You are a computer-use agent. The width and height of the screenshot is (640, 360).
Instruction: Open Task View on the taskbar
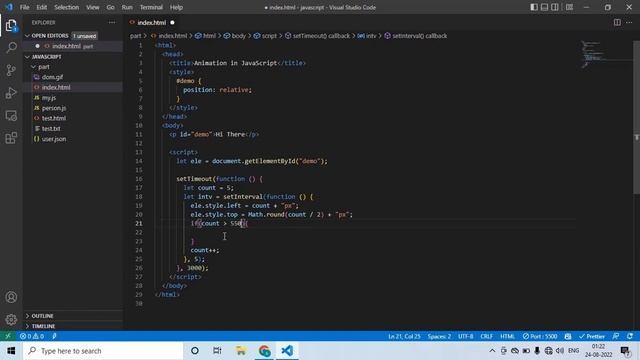point(217,351)
